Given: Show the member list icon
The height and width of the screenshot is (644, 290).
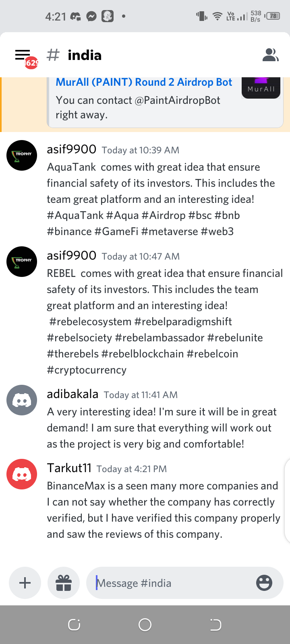Looking at the screenshot, I should [270, 55].
